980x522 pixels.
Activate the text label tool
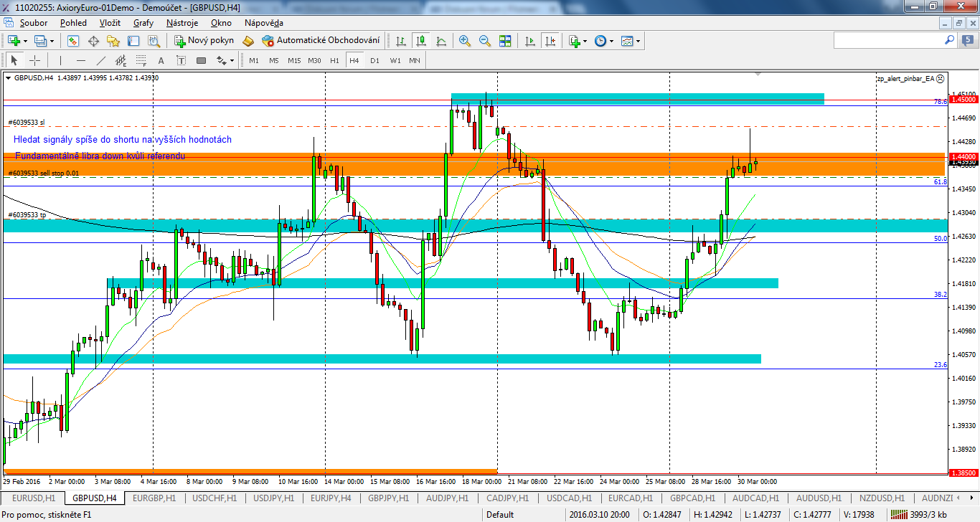point(161,60)
